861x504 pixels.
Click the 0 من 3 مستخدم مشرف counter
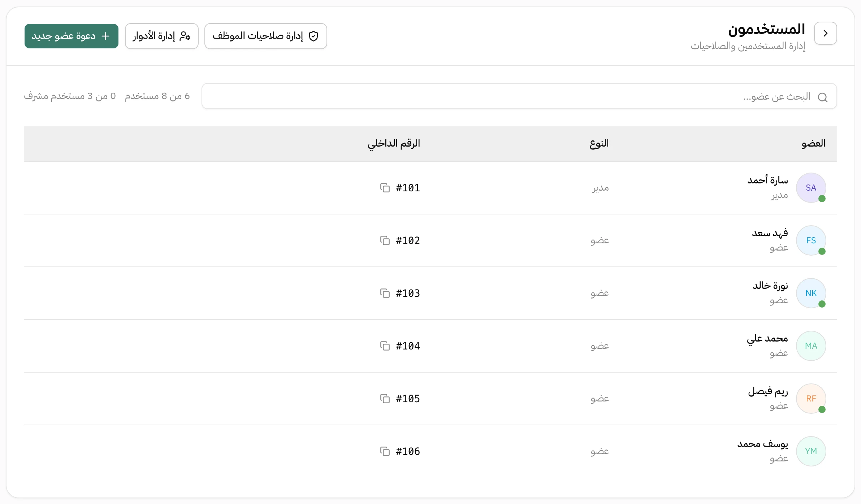[x=70, y=96]
